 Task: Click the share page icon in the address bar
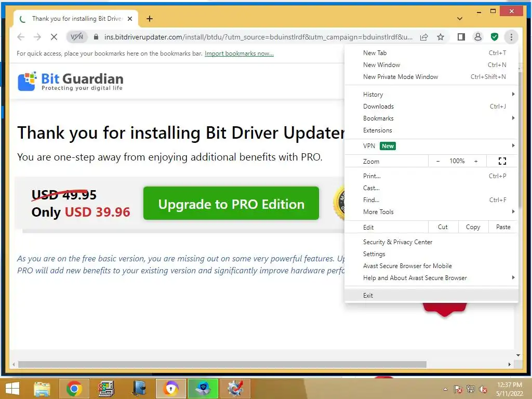pyautogui.click(x=424, y=37)
